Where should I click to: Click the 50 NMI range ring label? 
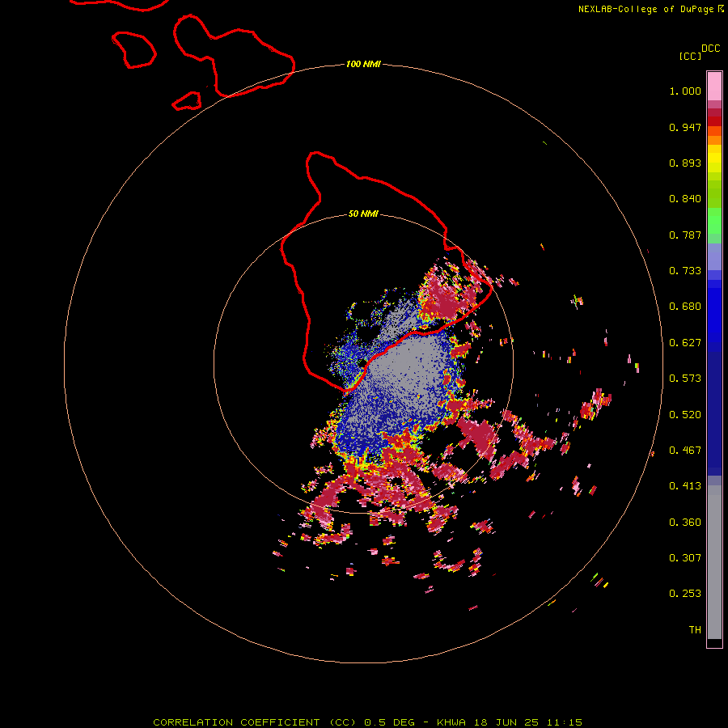tap(363, 214)
